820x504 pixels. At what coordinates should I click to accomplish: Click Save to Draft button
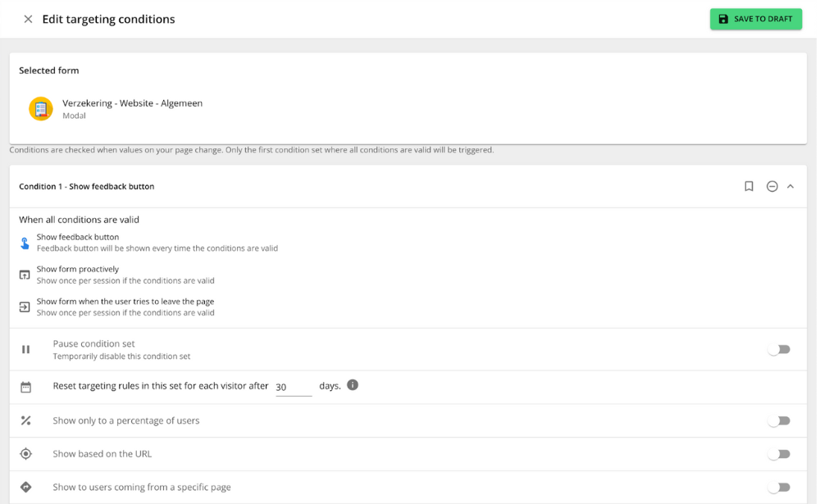pos(755,19)
